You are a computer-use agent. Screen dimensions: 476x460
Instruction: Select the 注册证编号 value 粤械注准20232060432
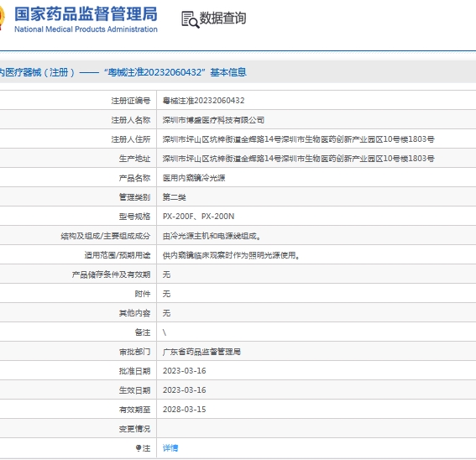203,101
